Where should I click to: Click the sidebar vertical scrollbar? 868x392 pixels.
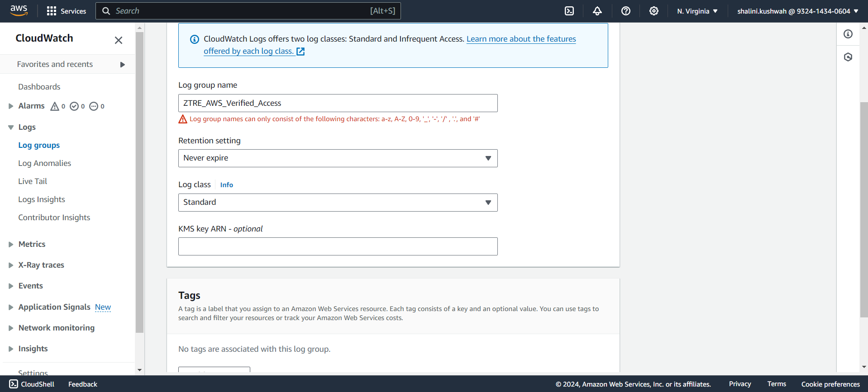click(x=139, y=182)
